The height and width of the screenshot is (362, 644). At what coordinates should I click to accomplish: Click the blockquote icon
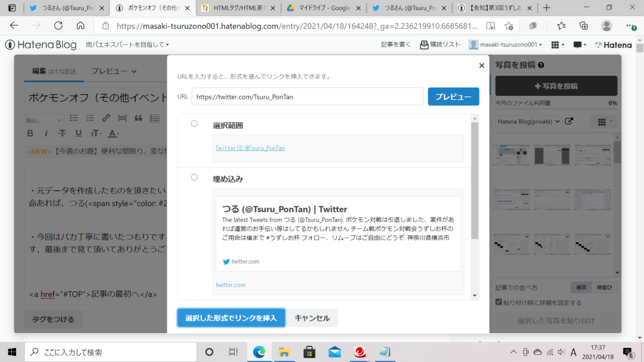(x=138, y=118)
